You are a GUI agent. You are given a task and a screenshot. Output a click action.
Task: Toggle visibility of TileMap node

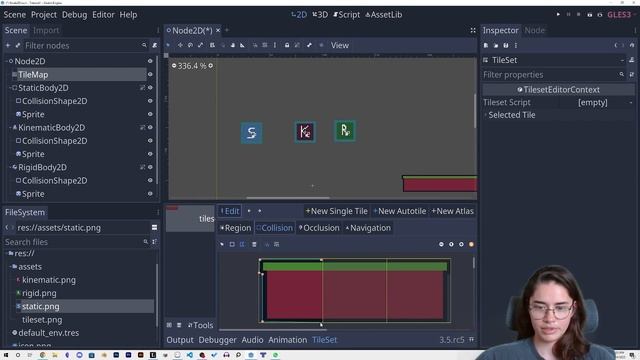pos(150,74)
